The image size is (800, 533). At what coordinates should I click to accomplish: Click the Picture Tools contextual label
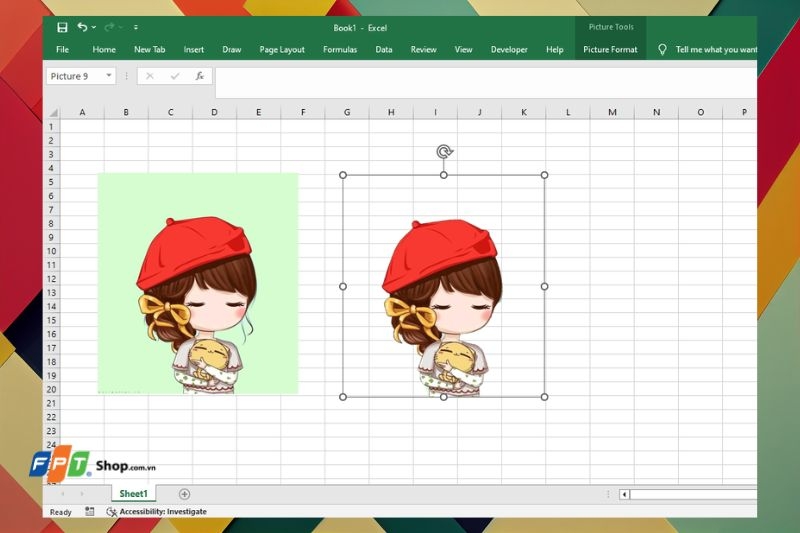(611, 27)
